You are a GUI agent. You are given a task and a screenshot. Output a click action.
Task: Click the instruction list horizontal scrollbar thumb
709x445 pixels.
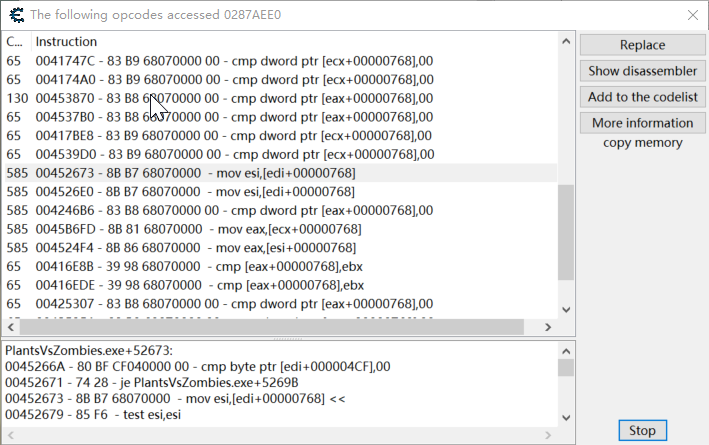(271, 327)
